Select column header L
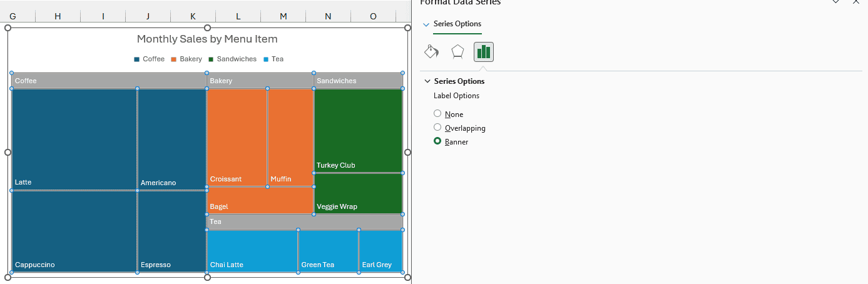This screenshot has width=868, height=284. pyautogui.click(x=238, y=16)
